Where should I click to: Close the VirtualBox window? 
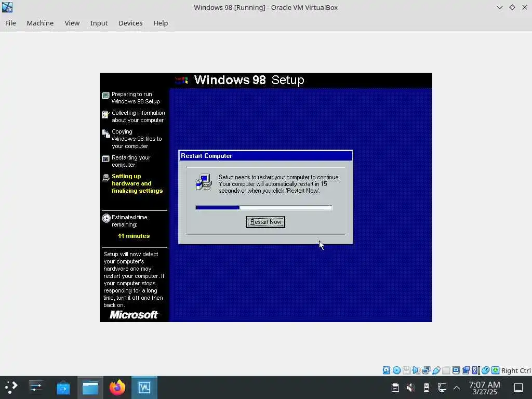pyautogui.click(x=525, y=7)
